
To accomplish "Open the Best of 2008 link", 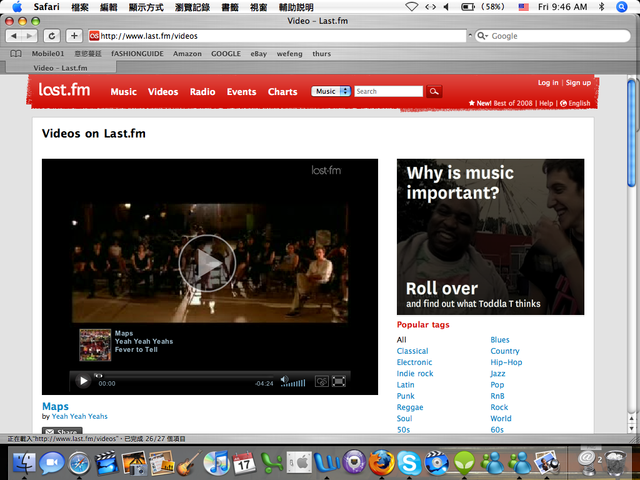I will tap(513, 103).
